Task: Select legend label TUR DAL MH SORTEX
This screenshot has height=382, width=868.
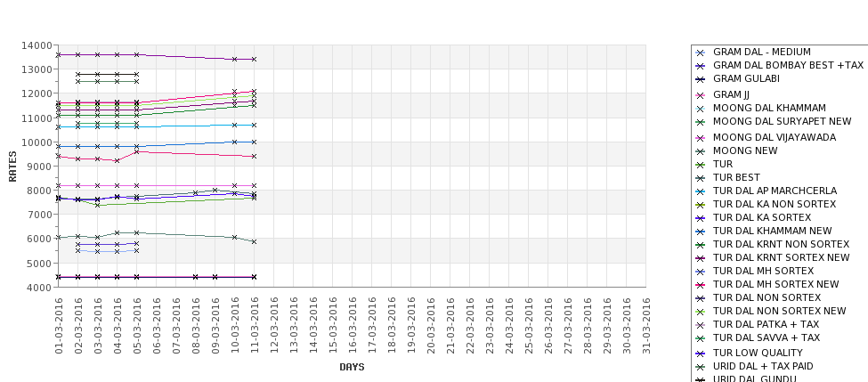Action: (763, 271)
